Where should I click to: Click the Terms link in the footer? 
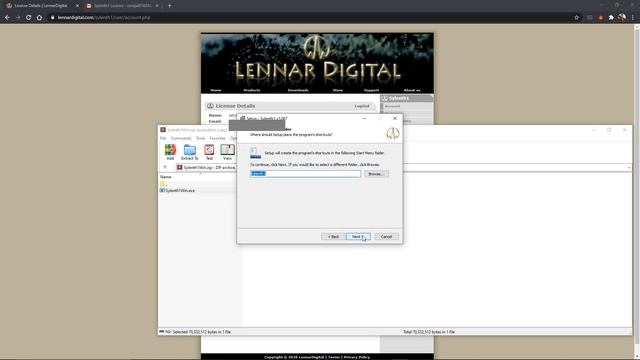coord(334,357)
